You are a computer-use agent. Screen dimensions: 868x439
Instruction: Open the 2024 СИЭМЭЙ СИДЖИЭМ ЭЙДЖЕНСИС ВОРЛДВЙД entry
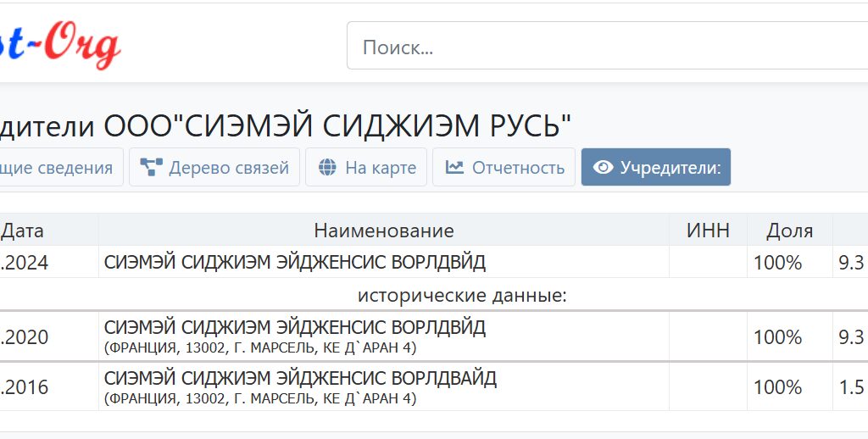click(x=295, y=263)
